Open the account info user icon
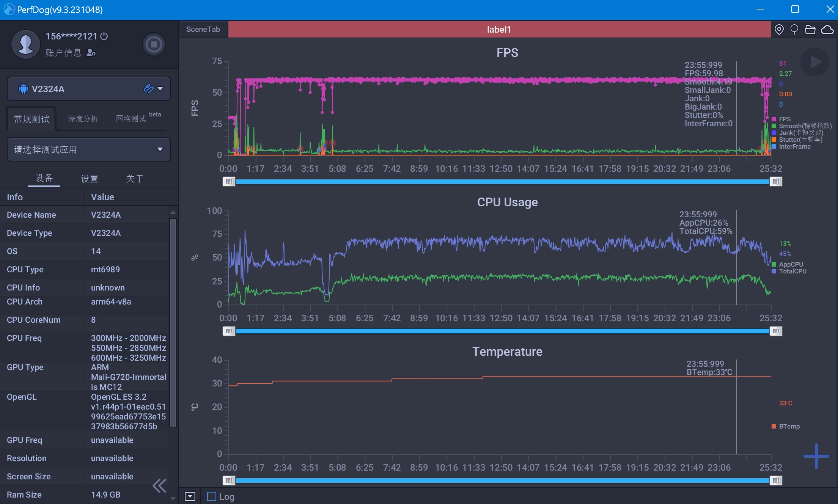The height and width of the screenshot is (504, 838). click(91, 53)
